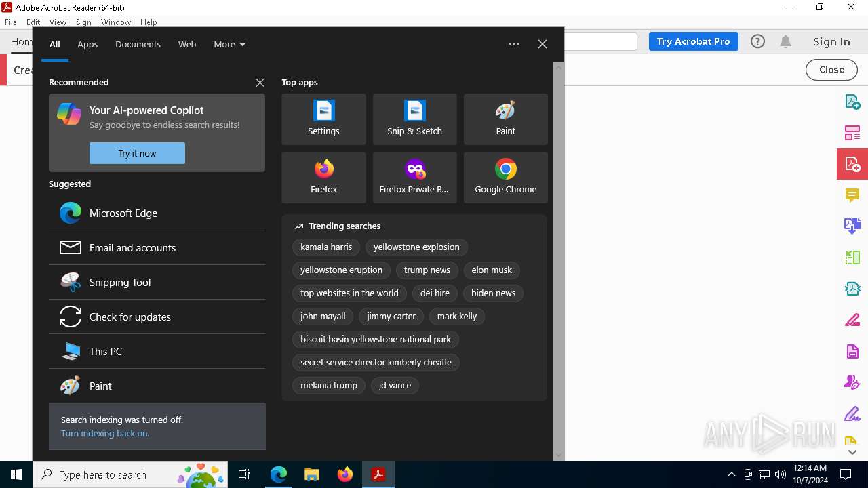Open the search panel options ellipsis
The image size is (868, 488).
point(514,44)
